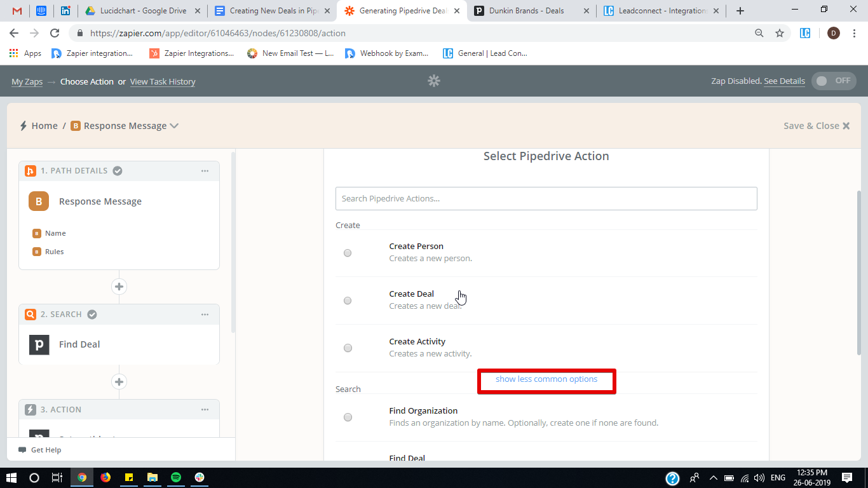The width and height of the screenshot is (868, 488).
Task: Click Pipedrive icon in Find Deal step
Action: pos(39,344)
